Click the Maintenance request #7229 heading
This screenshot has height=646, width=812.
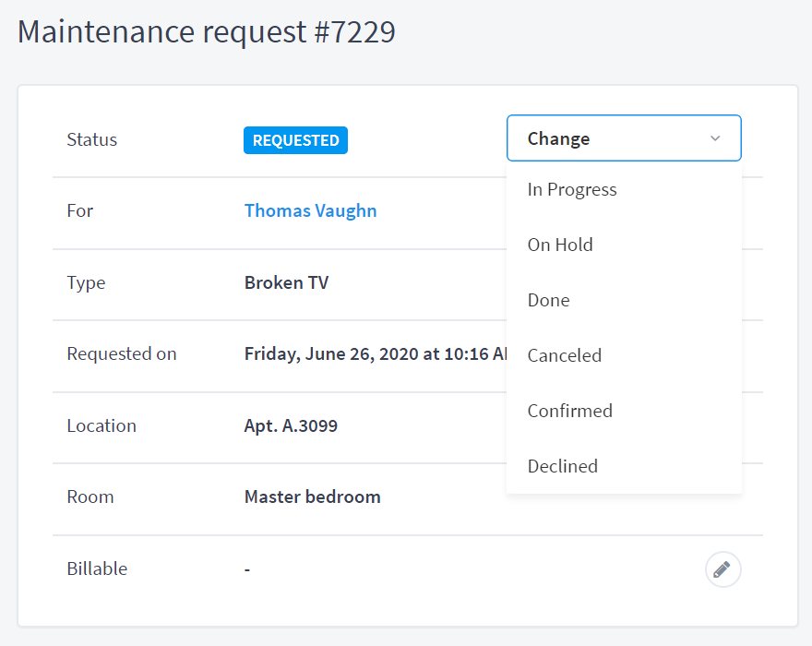point(207,32)
